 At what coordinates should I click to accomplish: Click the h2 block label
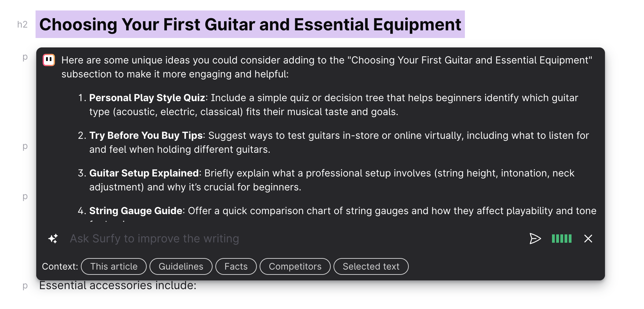(x=22, y=24)
